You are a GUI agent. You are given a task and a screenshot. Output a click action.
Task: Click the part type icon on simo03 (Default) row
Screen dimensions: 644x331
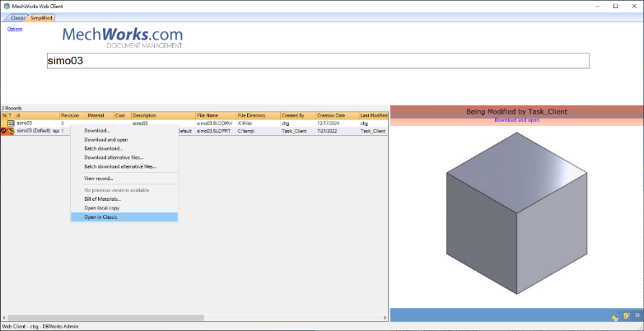11,131
